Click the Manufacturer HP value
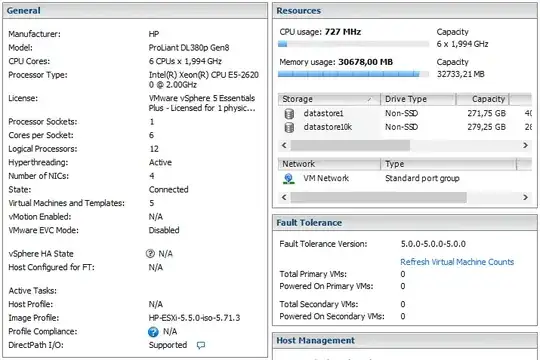 pyautogui.click(x=154, y=34)
